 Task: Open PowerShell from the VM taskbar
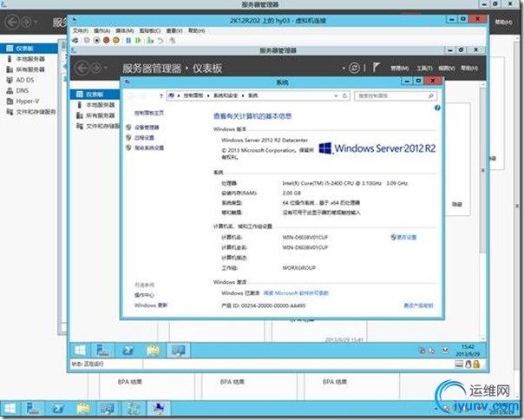128,350
